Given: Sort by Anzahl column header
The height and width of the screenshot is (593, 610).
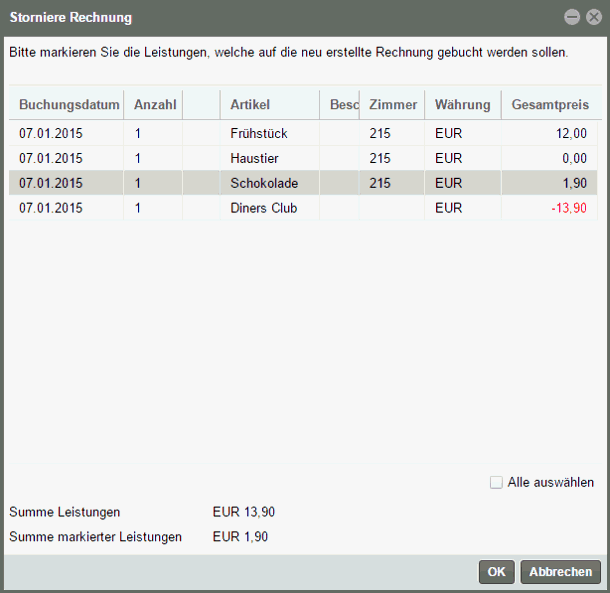Looking at the screenshot, I should tap(154, 105).
